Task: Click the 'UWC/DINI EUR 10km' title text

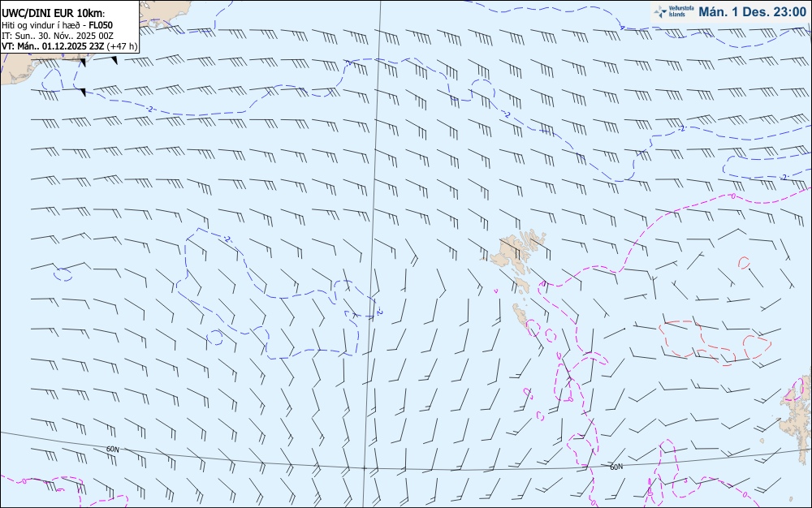Action: 54,14
